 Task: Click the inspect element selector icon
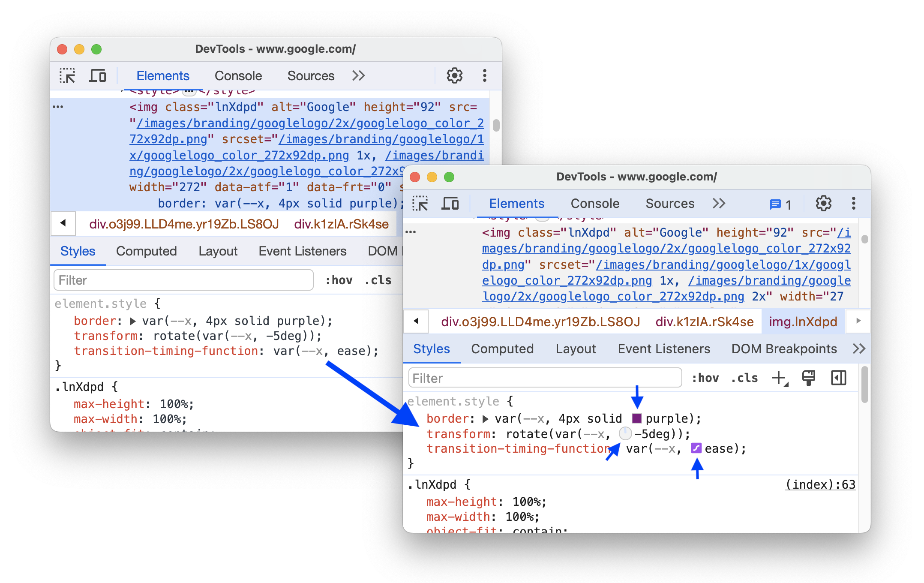pos(68,75)
